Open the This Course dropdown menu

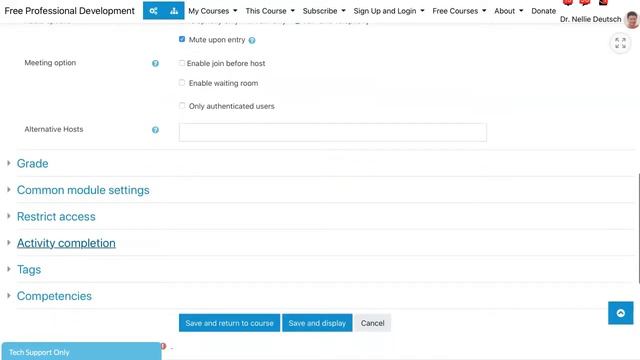tap(270, 11)
